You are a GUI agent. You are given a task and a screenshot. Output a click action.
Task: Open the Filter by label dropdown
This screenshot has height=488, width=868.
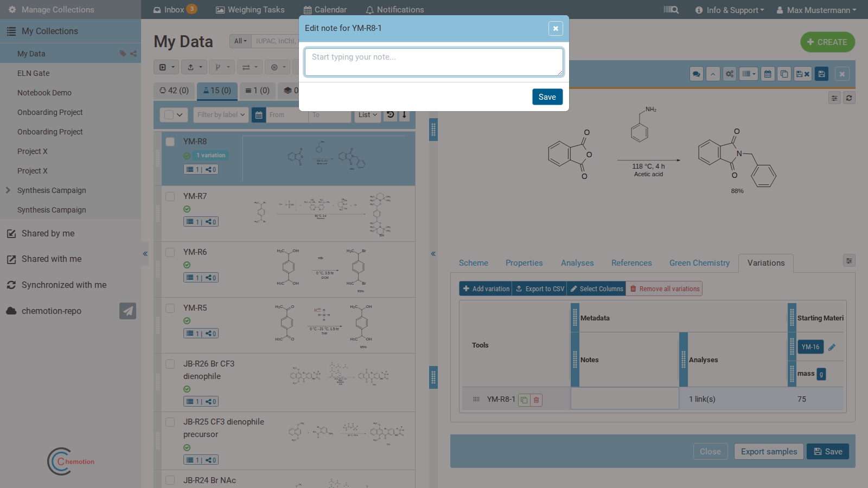(221, 115)
